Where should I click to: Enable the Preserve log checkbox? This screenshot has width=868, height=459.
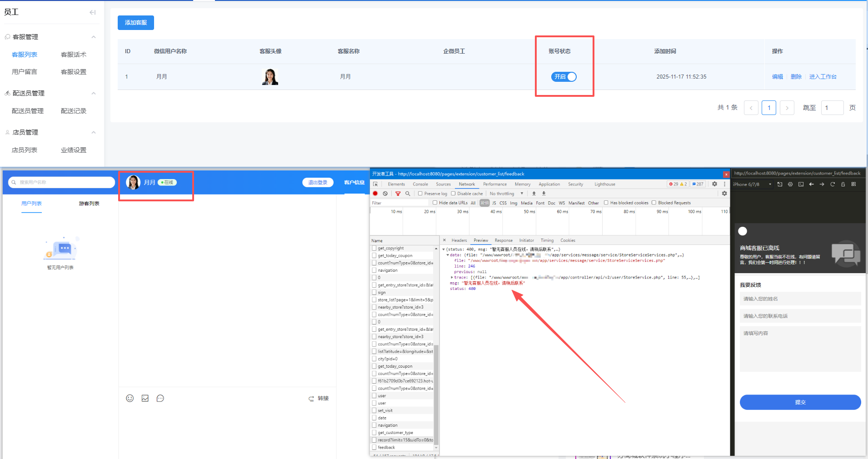[420, 194]
